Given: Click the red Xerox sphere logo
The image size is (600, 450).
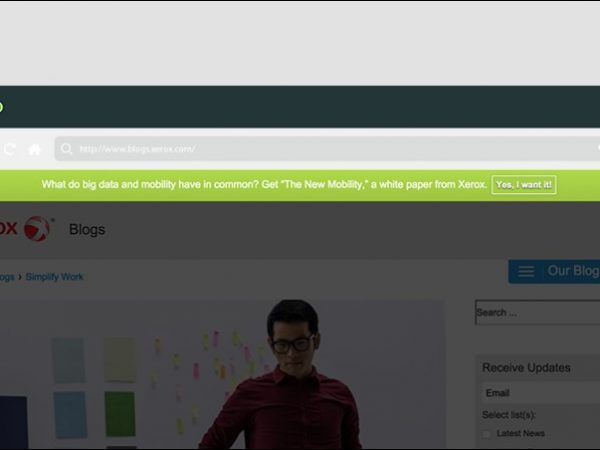Looking at the screenshot, I should pos(37,229).
